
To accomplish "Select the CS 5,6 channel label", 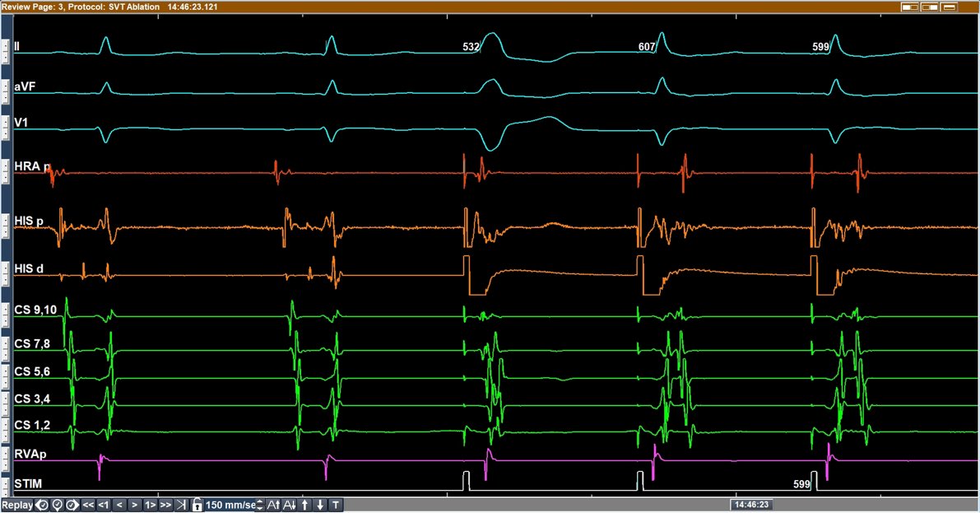I will [x=32, y=371].
